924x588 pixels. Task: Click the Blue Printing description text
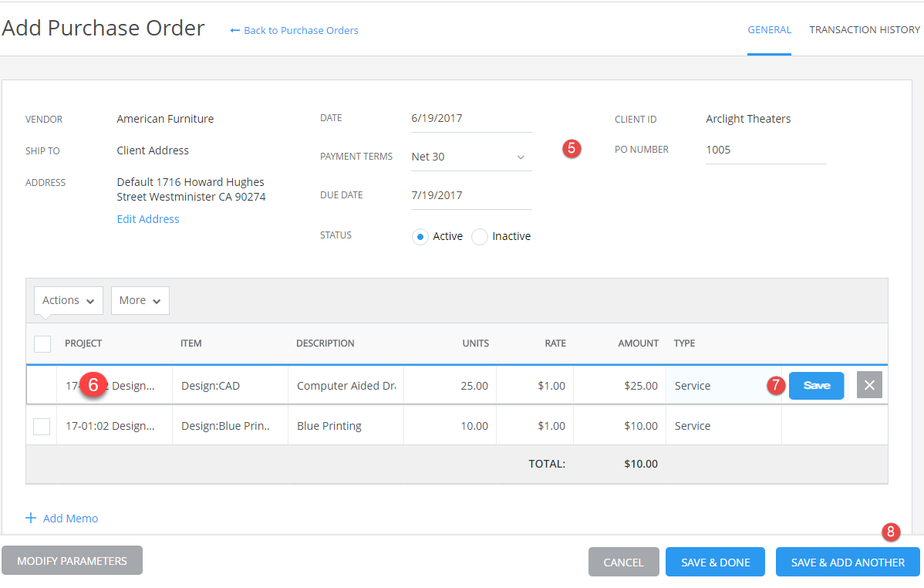(329, 426)
